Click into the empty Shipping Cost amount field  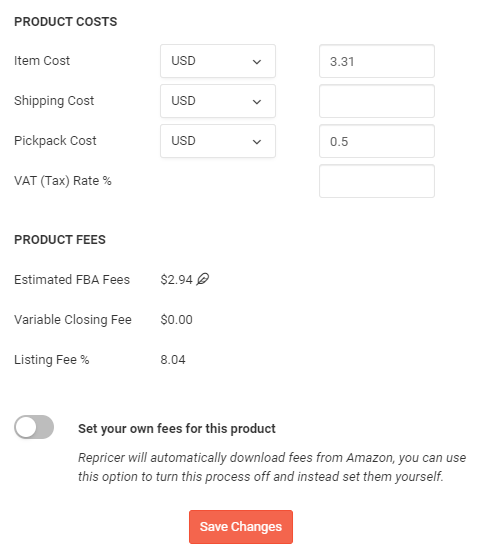click(x=377, y=101)
